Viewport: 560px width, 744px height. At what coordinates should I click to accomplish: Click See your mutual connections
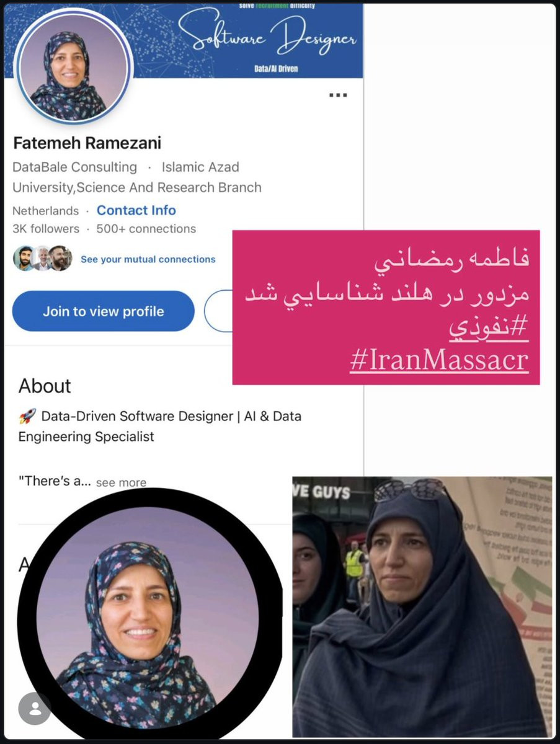coord(148,259)
